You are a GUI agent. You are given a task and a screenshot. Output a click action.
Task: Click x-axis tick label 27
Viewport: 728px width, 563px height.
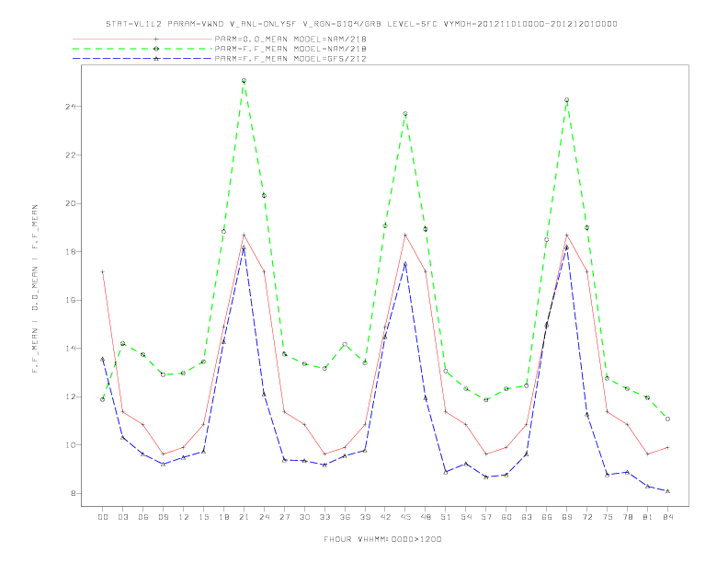pyautogui.click(x=284, y=517)
